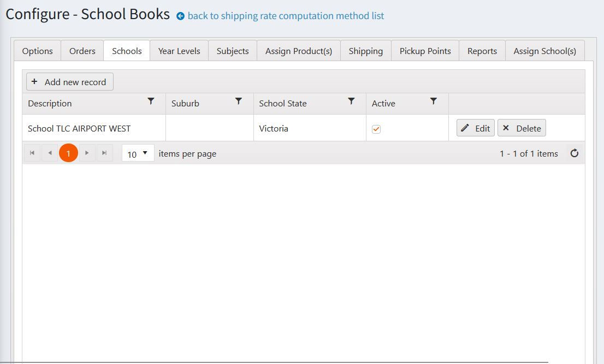Go back to shipping rate computation method list
Screen dimensions: 604x364
285,16
